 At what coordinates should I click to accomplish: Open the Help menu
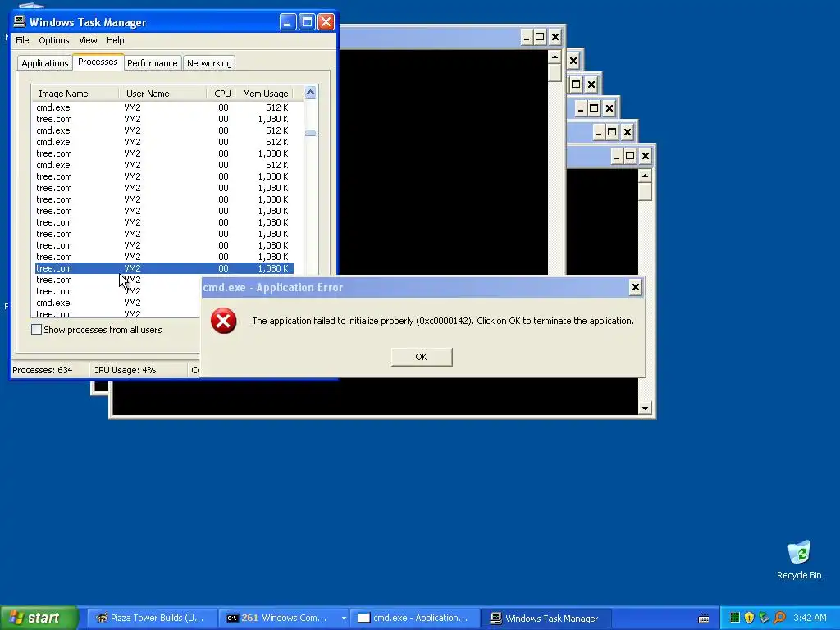point(115,40)
